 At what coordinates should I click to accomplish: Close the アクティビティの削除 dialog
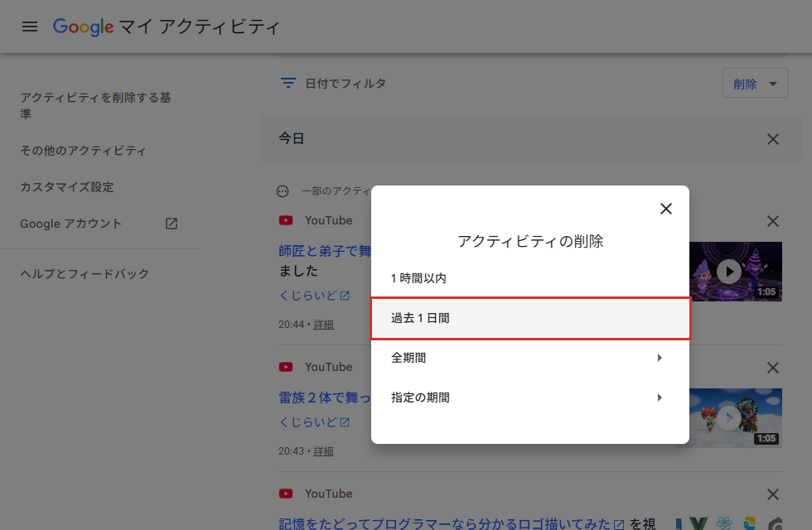[666, 209]
